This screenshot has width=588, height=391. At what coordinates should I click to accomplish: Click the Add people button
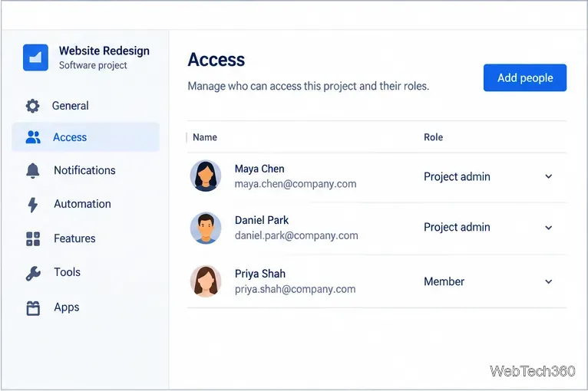pos(525,77)
